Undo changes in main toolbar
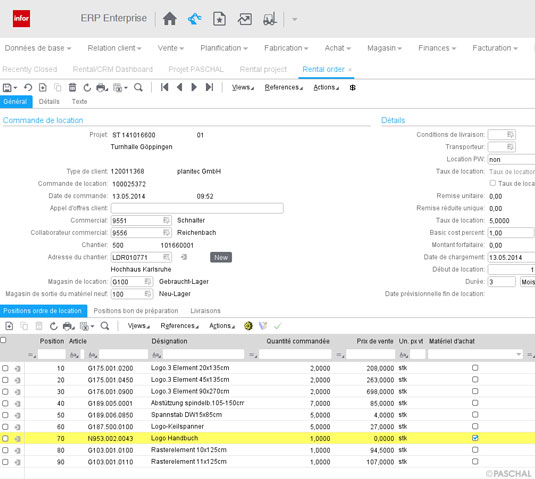This screenshot has height=479, width=535. point(28,88)
